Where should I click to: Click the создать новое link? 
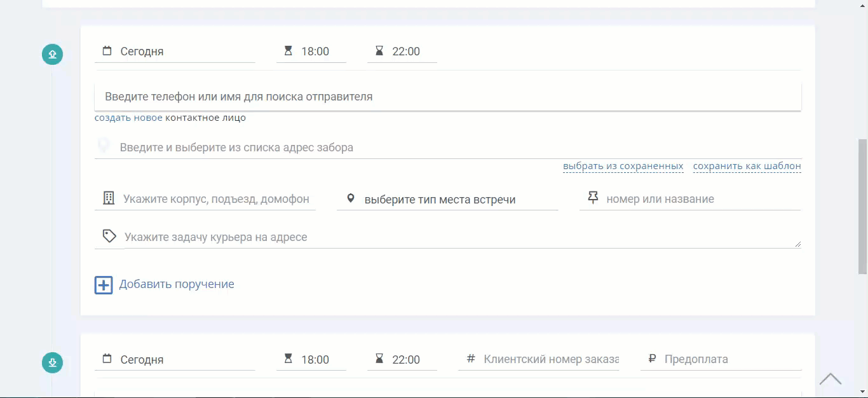(x=128, y=118)
